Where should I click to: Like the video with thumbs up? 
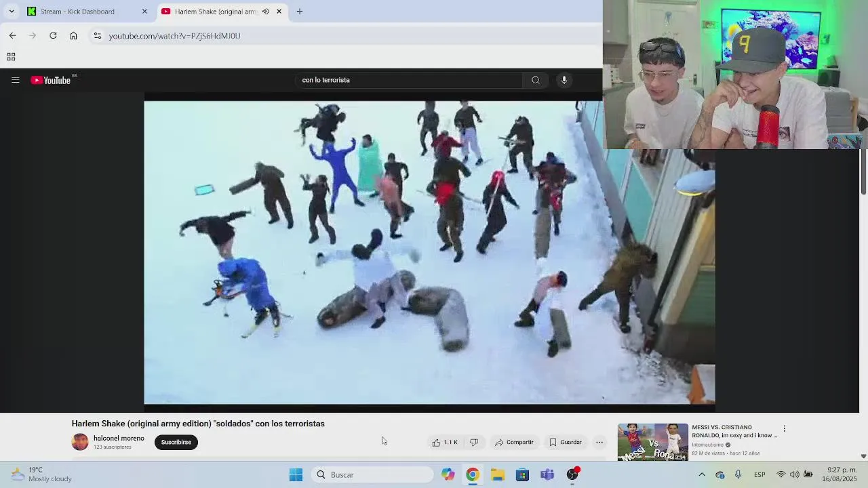[445, 442]
